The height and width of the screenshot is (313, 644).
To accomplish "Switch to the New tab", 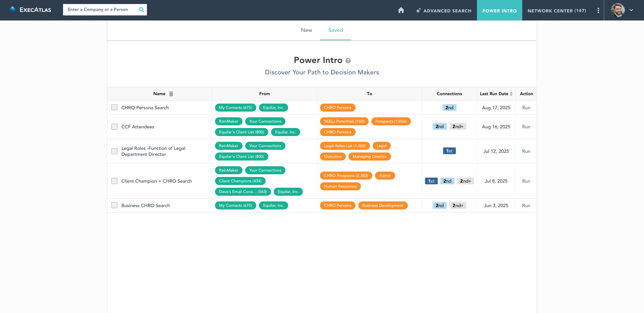I will (x=306, y=30).
